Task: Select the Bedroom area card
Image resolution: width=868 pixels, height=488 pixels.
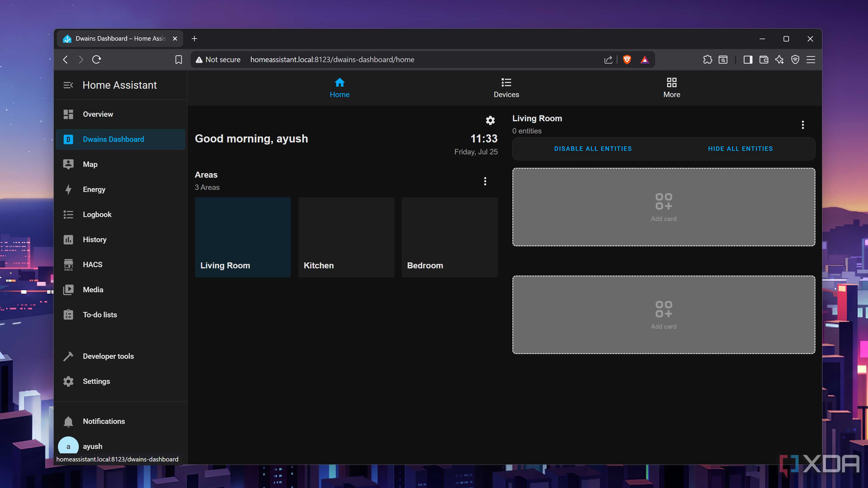Action: tap(450, 237)
